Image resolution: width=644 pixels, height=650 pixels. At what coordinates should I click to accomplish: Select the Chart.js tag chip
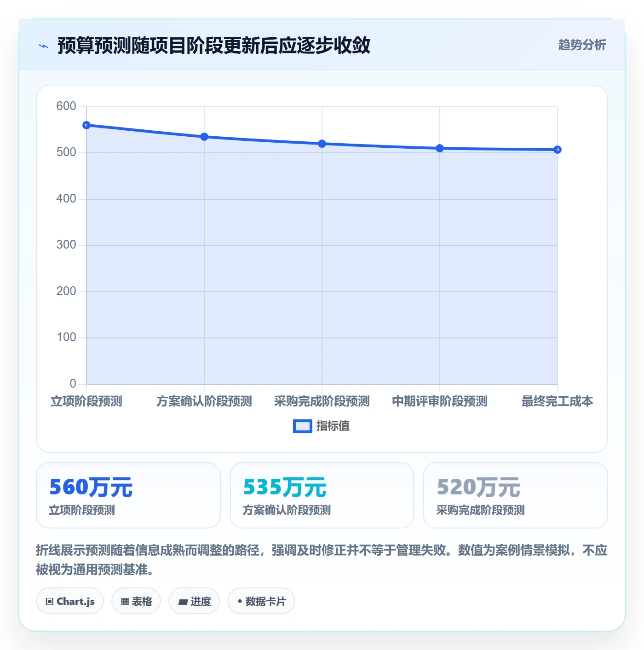click(70, 601)
